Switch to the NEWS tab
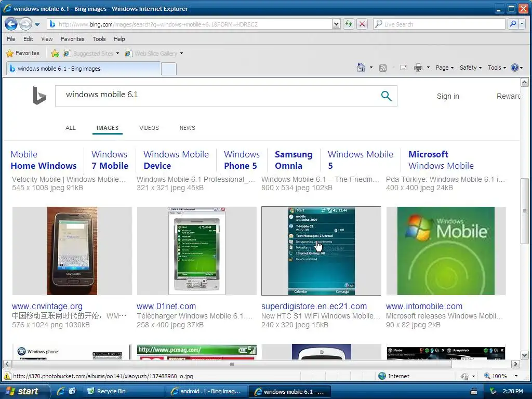The height and width of the screenshot is (399, 532). tap(187, 128)
